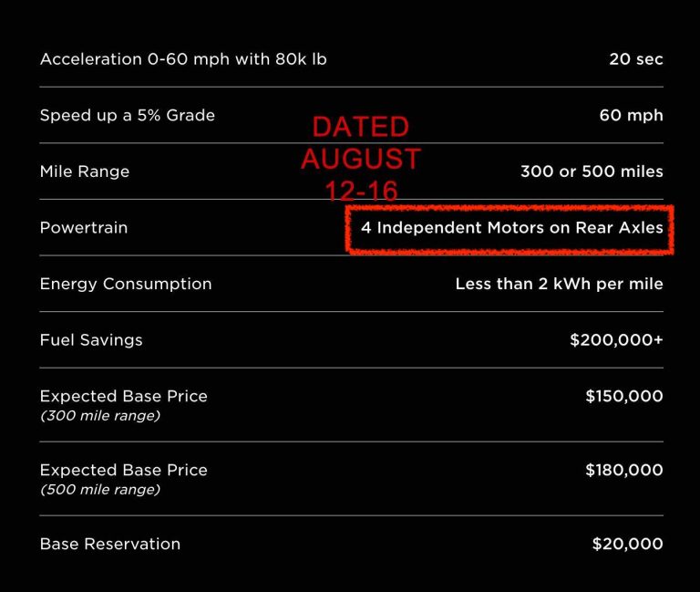The image size is (700, 592).
Task: Select the 300 or 500 miles value
Action: click(592, 171)
